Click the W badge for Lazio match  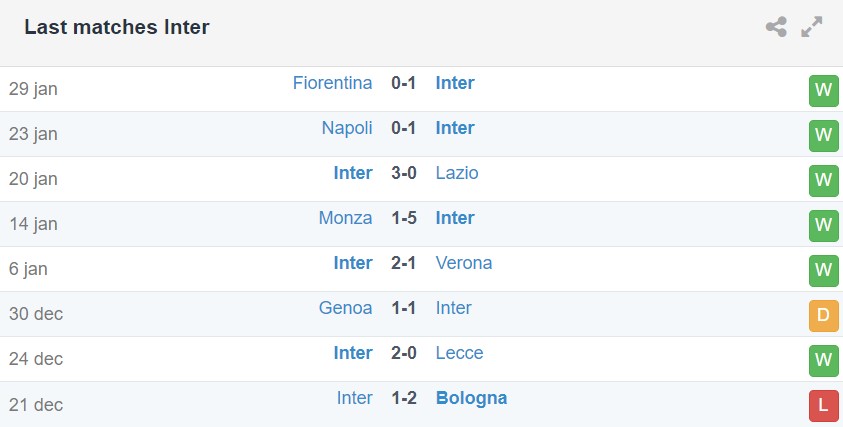(823, 180)
